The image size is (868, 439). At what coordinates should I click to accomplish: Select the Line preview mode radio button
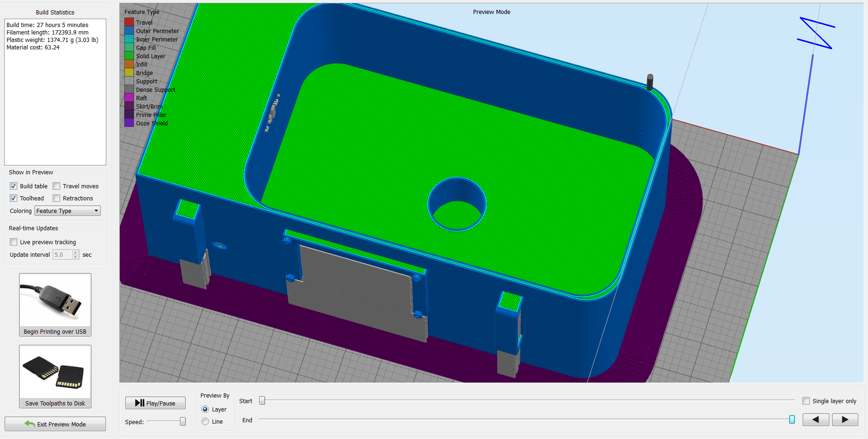pyautogui.click(x=205, y=421)
